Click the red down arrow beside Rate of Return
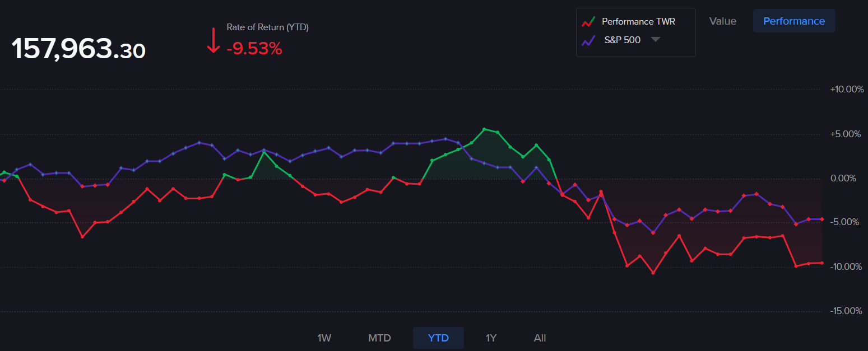The width and height of the screenshot is (868, 351). coord(213,40)
